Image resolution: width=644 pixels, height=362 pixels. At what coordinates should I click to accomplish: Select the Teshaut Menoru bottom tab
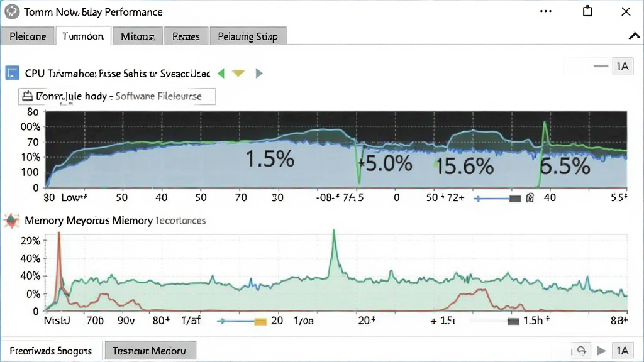tap(150, 351)
